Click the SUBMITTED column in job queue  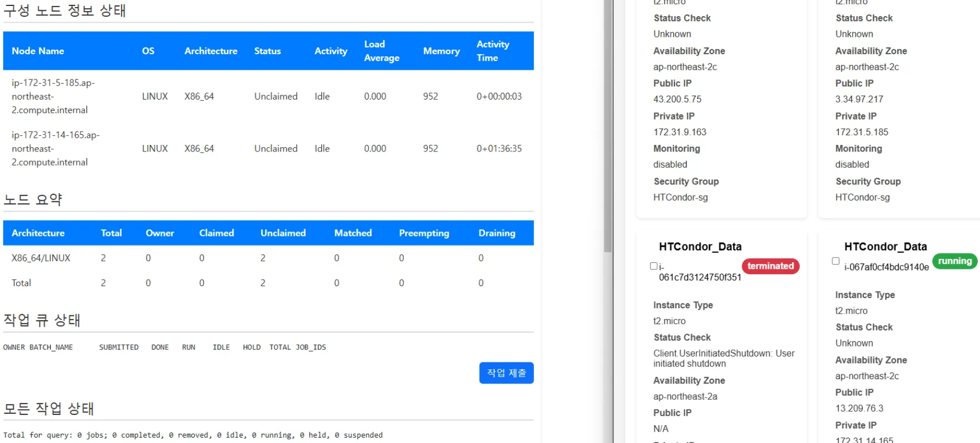118,347
